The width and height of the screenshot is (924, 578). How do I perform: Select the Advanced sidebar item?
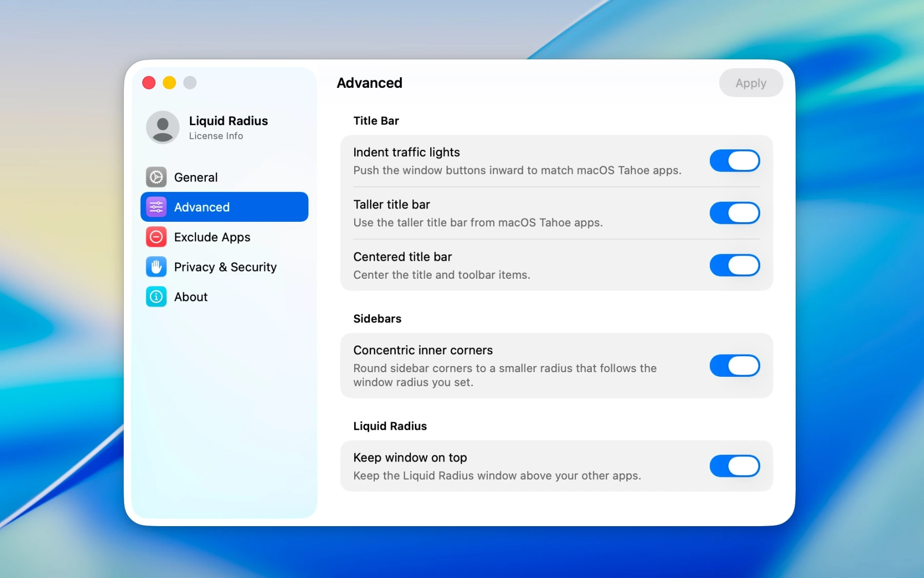click(224, 207)
